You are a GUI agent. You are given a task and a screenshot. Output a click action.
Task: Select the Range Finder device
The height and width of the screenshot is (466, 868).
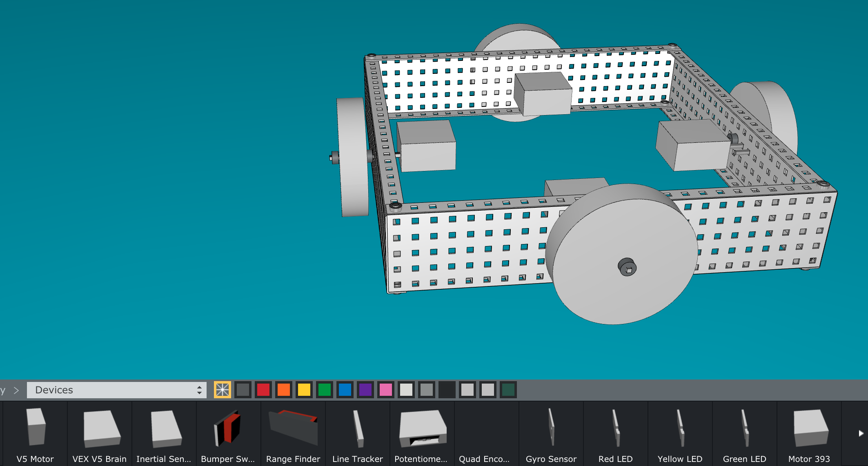[x=293, y=434]
